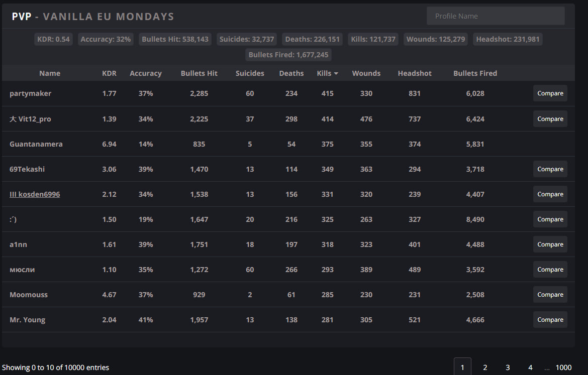Sort table by Headshot column

point(415,73)
